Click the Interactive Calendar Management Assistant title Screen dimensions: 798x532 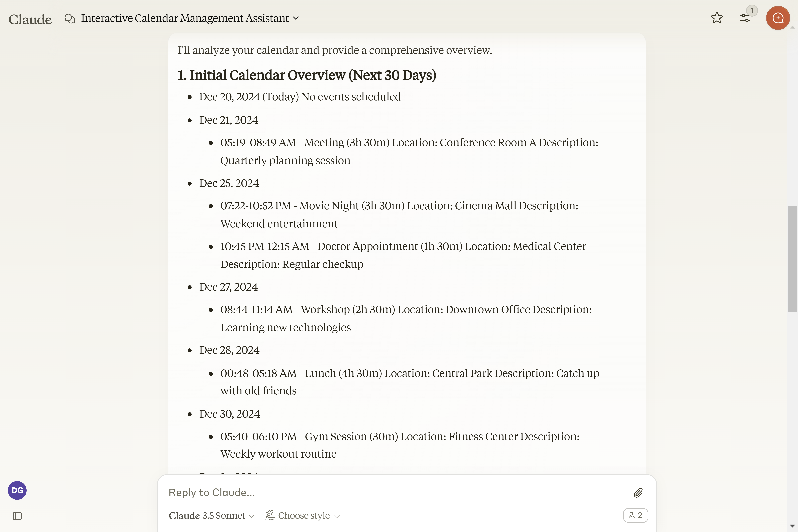(x=185, y=18)
